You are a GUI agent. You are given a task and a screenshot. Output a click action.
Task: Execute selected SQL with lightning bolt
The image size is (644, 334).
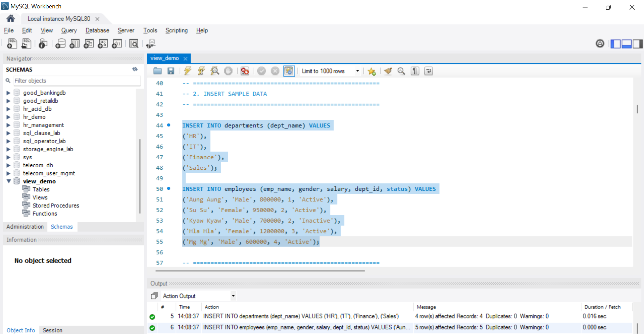(x=188, y=71)
